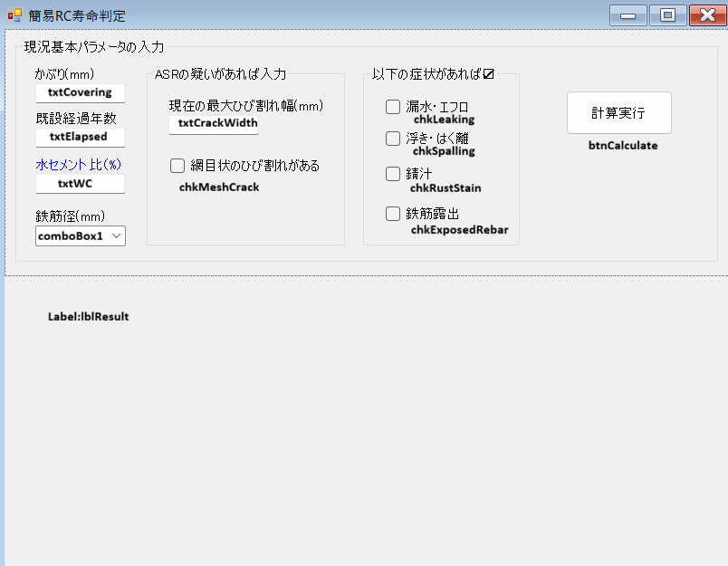Click the lblResult result label

pyautogui.click(x=89, y=317)
